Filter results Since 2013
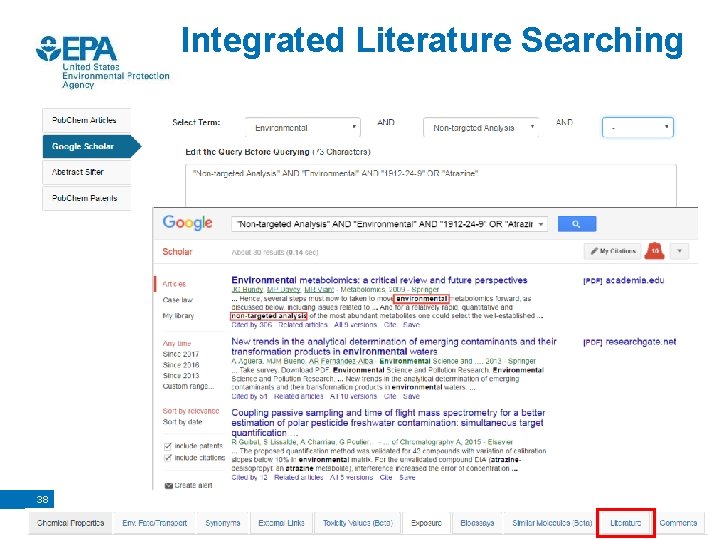 (x=180, y=376)
